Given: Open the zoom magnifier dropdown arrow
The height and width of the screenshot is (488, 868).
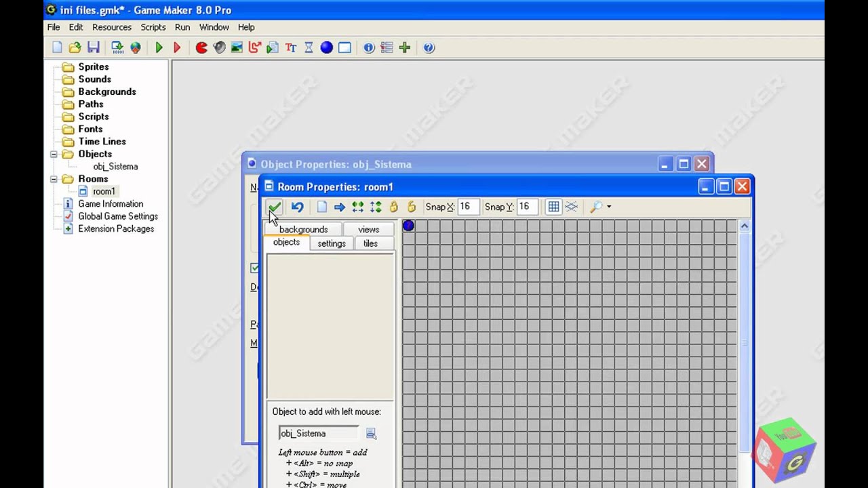Looking at the screenshot, I should [x=609, y=207].
